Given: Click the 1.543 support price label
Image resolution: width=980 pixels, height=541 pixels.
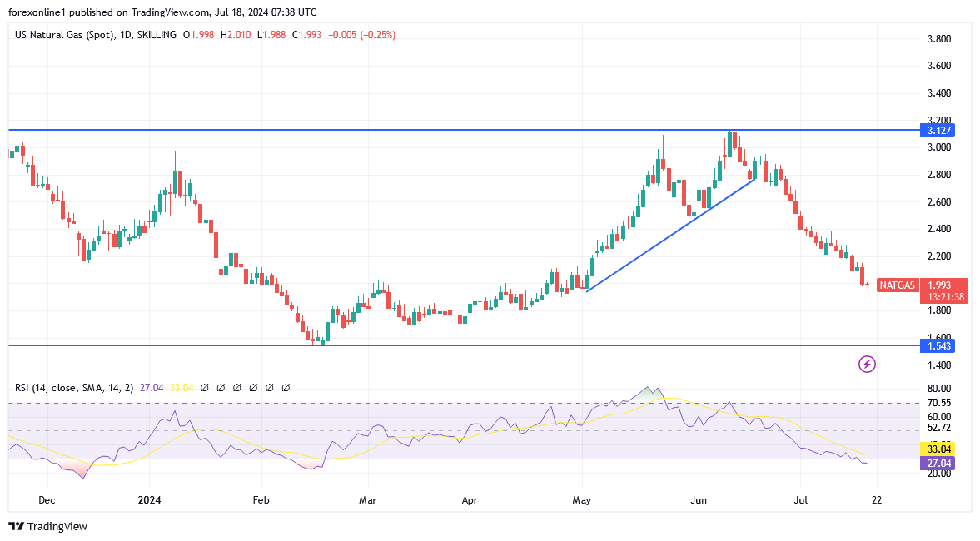Looking at the screenshot, I should point(938,345).
